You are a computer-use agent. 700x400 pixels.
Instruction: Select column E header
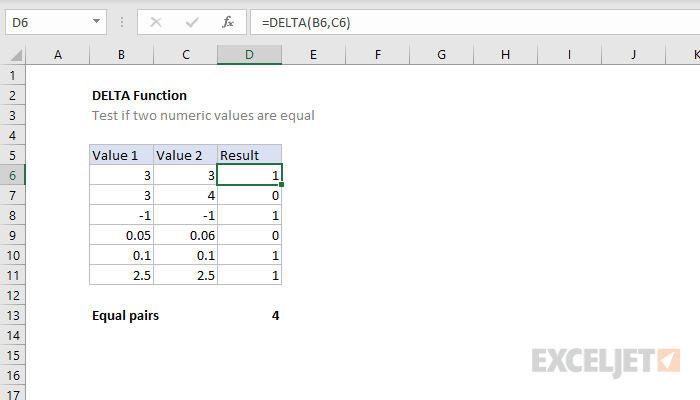[x=313, y=55]
